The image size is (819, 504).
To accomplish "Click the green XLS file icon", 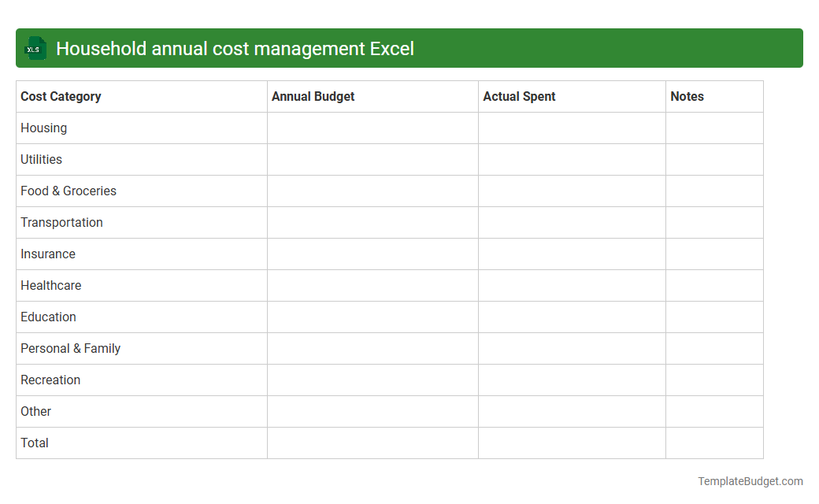I will point(35,48).
